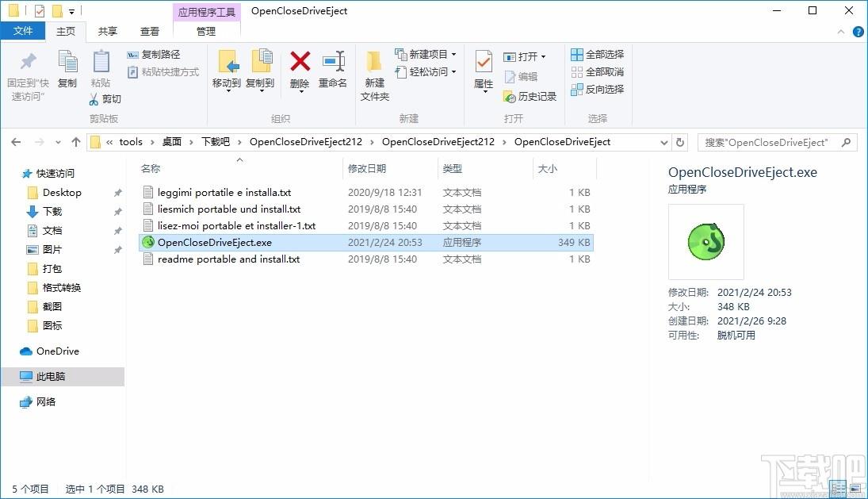Sort by the Type (类型) column header

[x=453, y=168]
